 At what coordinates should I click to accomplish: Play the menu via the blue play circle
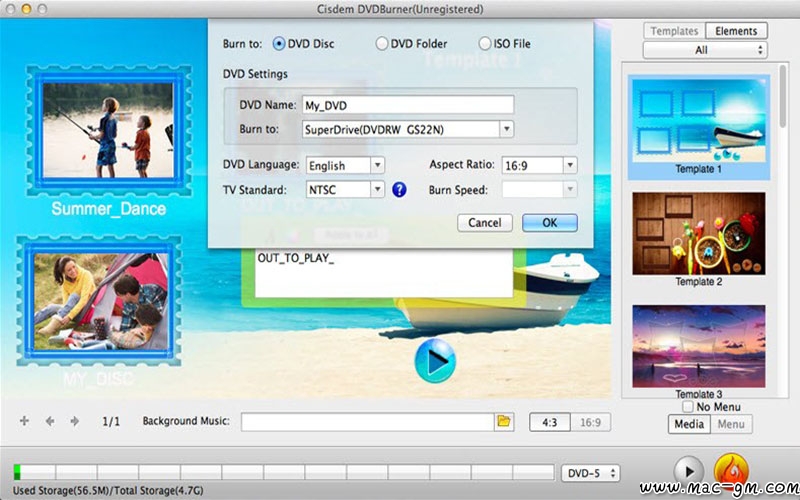(435, 361)
